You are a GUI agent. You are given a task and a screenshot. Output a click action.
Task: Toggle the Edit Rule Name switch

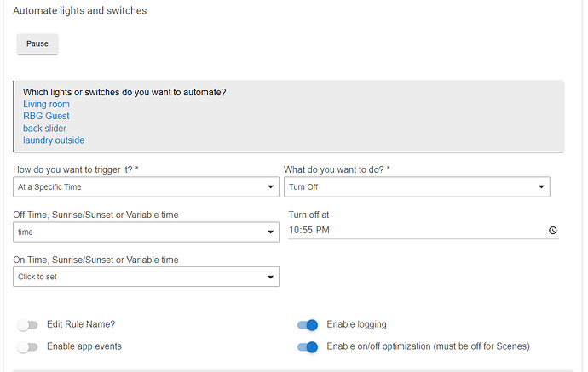coord(29,324)
